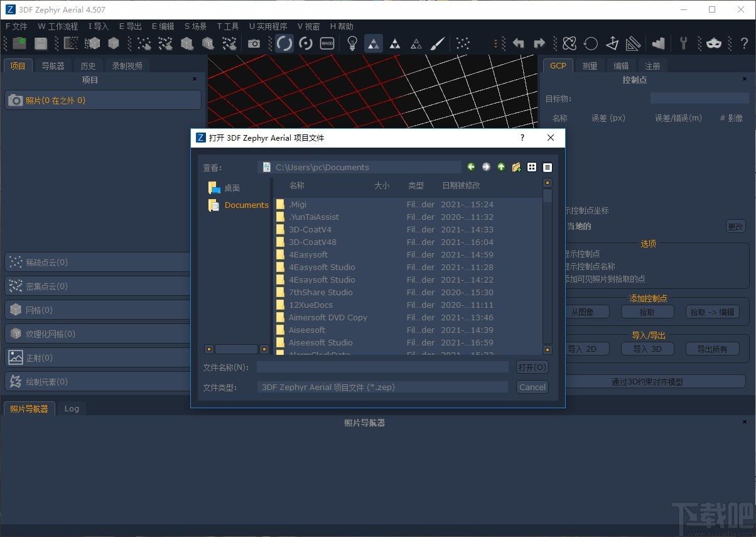Click the redo arrow in the toolbar
756x537 pixels.
click(x=539, y=43)
